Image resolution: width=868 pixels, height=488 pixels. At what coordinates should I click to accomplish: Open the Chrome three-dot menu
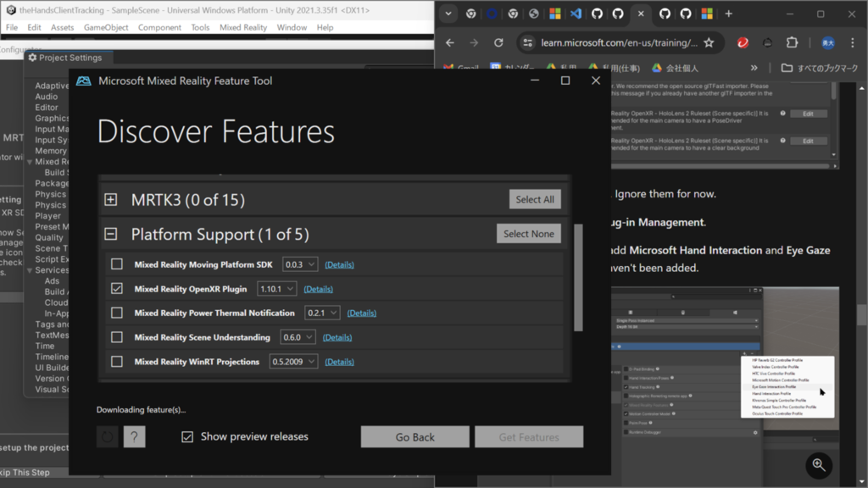[853, 42]
